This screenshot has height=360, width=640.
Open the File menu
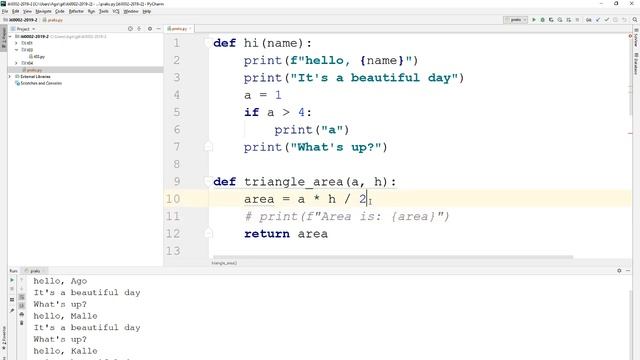tap(5, 11)
